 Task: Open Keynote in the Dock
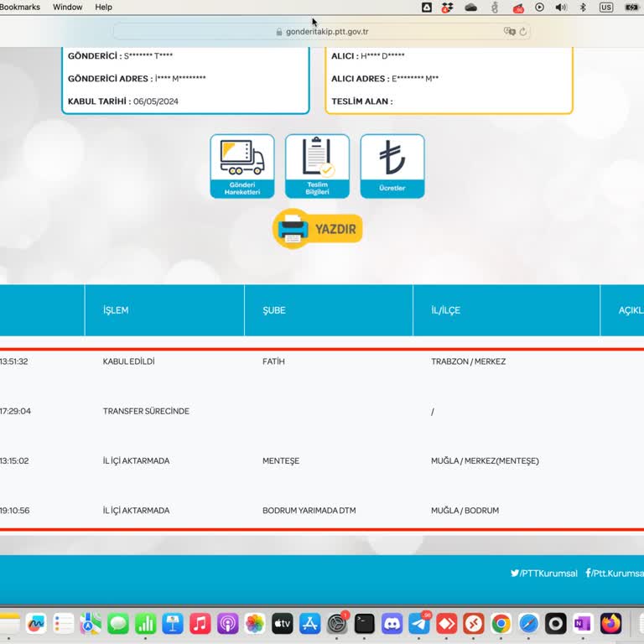(173, 624)
